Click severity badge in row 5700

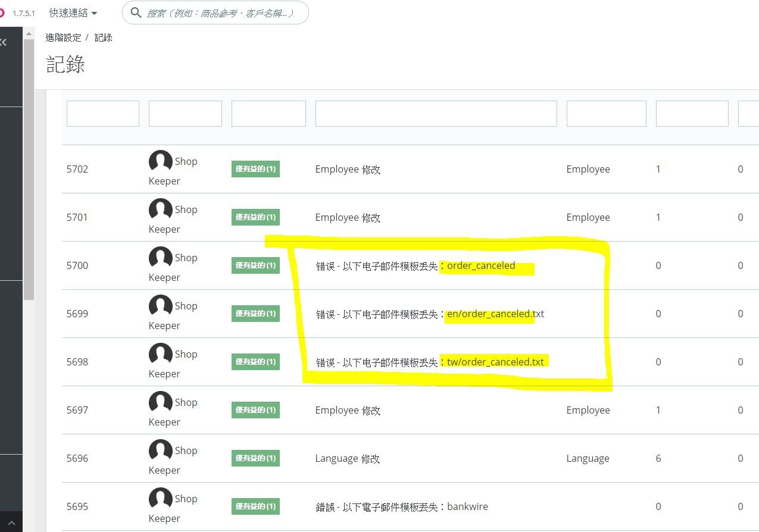click(256, 265)
